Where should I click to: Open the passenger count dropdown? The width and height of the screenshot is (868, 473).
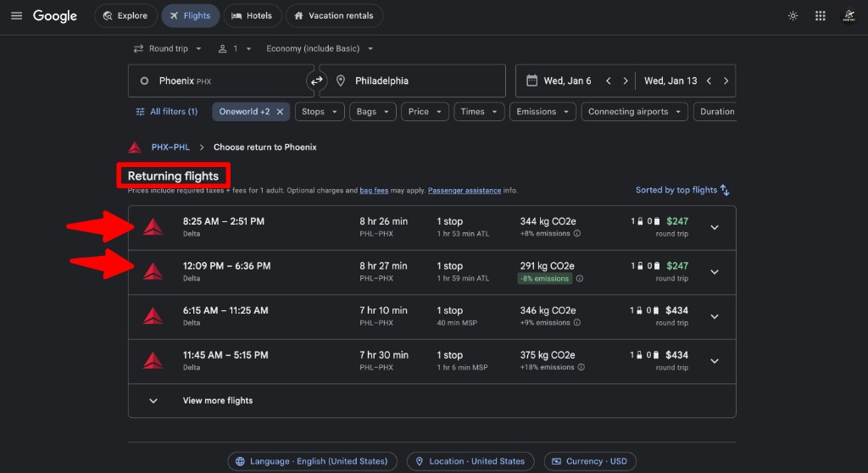click(235, 48)
